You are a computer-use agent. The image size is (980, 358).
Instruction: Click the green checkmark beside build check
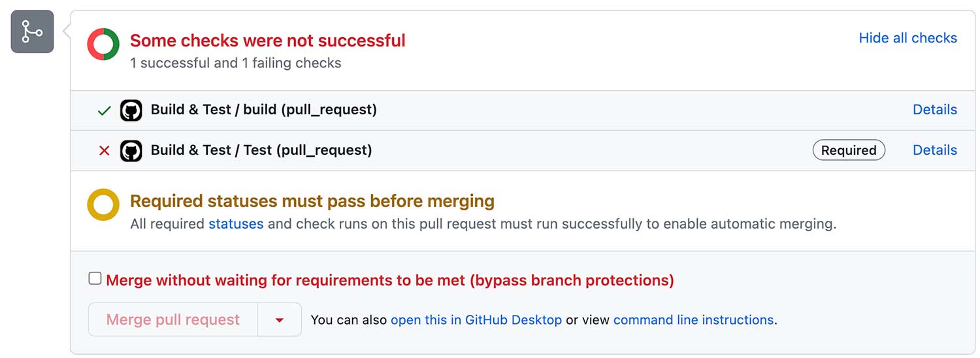click(104, 111)
